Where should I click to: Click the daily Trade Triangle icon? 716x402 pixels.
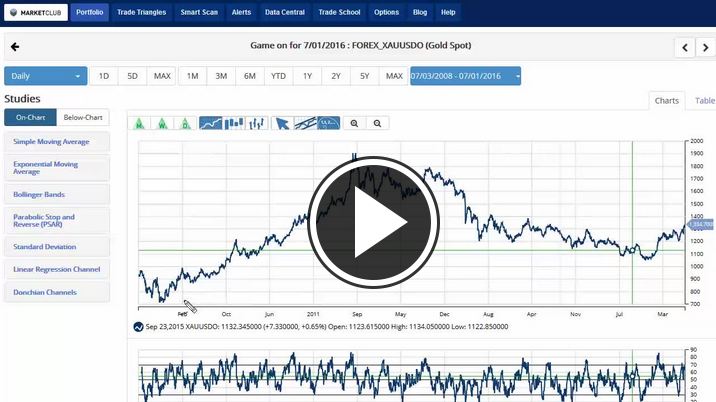pyautogui.click(x=184, y=123)
